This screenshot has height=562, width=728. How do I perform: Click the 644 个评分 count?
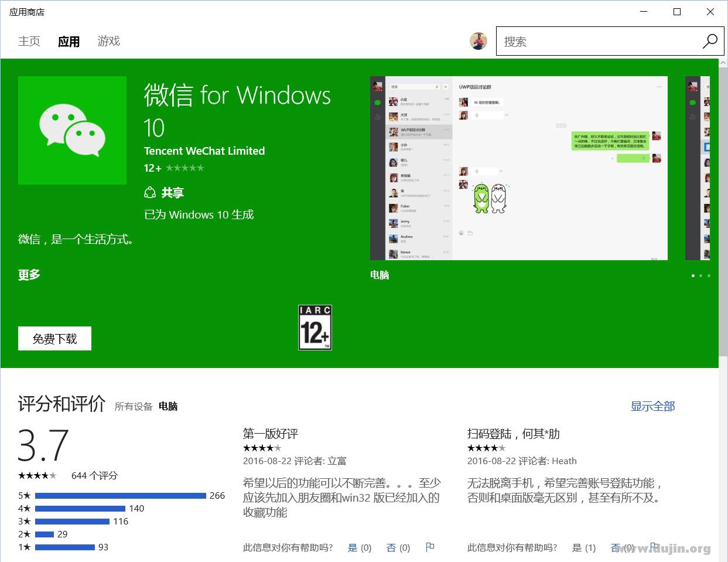(94, 476)
